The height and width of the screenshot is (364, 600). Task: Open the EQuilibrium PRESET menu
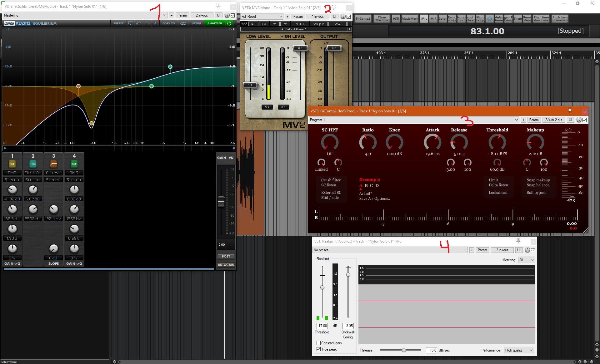(x=118, y=23)
